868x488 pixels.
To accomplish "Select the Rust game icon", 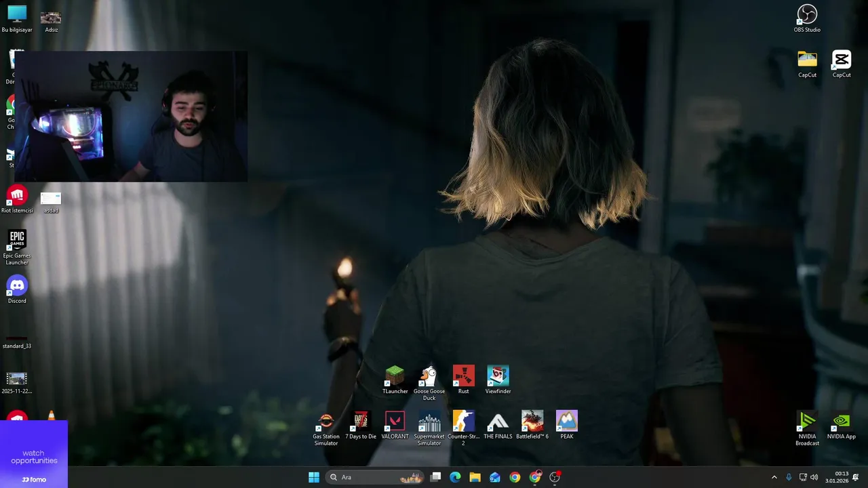I will pos(463,380).
